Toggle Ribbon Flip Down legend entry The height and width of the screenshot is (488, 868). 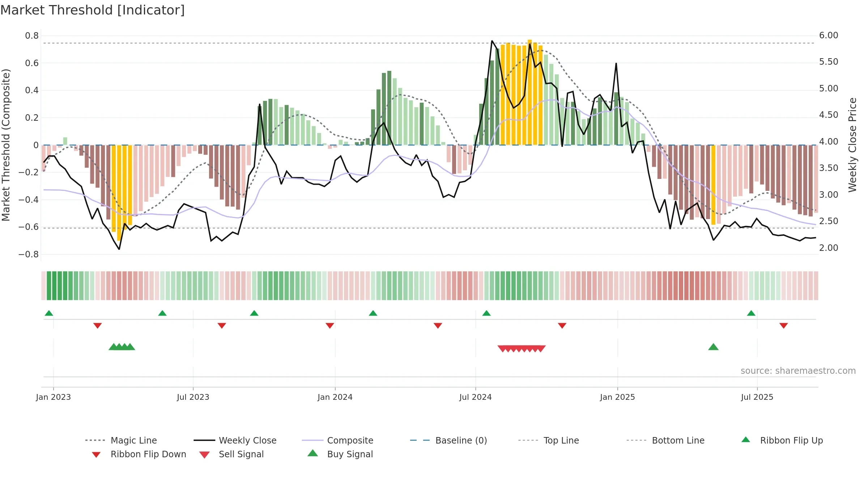coord(139,454)
